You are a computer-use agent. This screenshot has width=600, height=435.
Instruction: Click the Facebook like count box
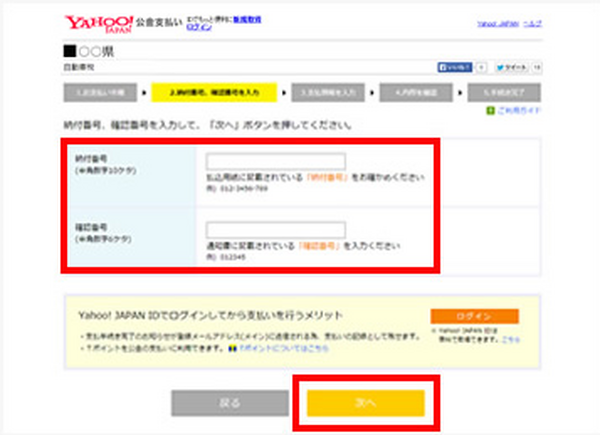(481, 67)
